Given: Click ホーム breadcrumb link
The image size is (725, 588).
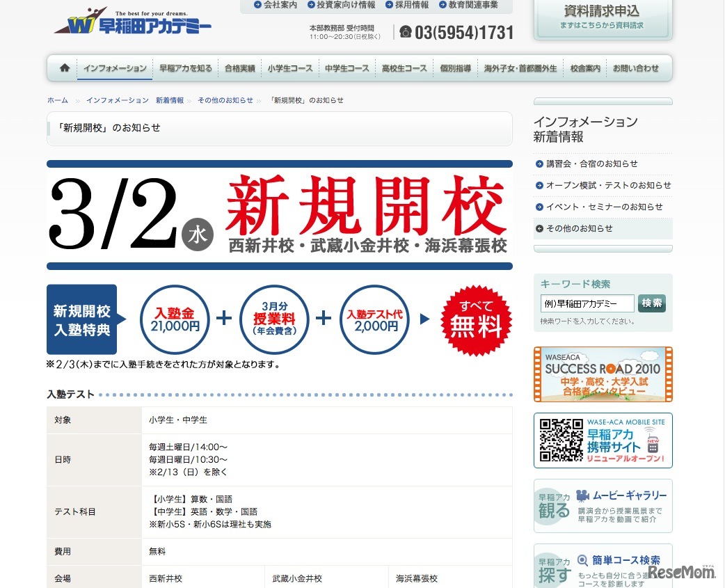Looking at the screenshot, I should [x=58, y=100].
